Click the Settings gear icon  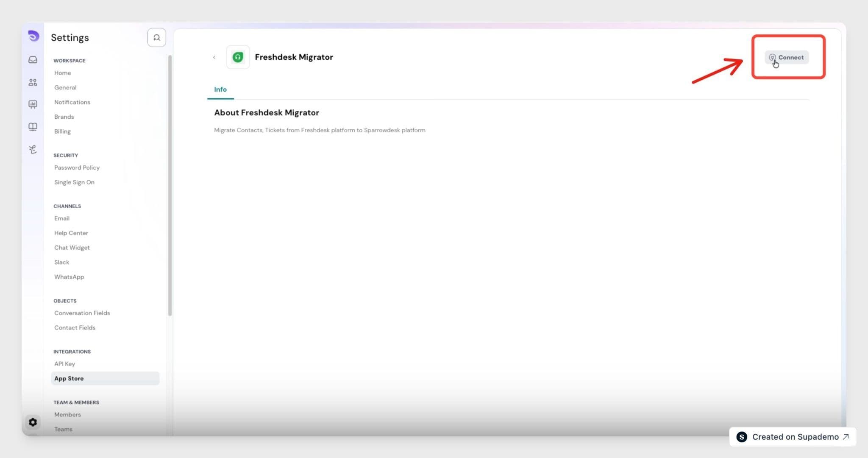[33, 422]
